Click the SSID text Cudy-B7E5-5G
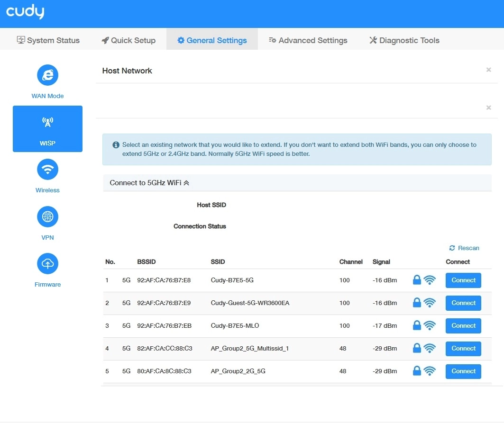 [232, 280]
